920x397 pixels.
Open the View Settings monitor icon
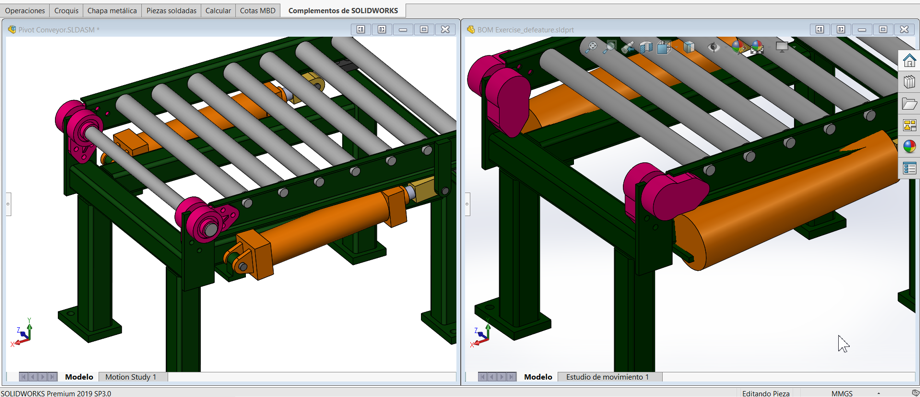[782, 46]
